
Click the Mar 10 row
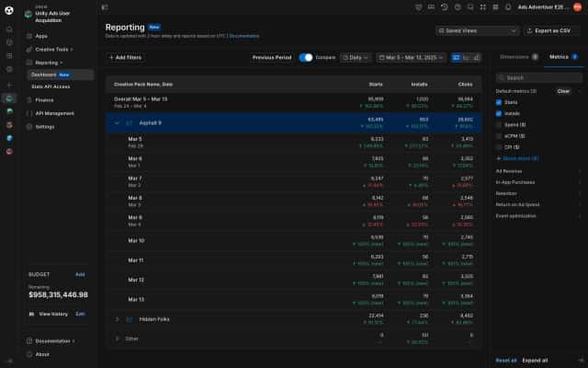[294, 241]
